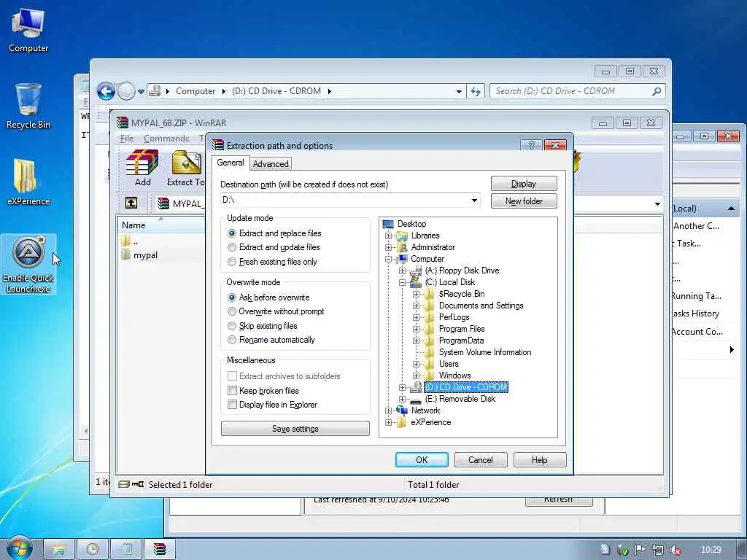The height and width of the screenshot is (560, 747).
Task: Open WinRAR Commands menu
Action: [166, 139]
